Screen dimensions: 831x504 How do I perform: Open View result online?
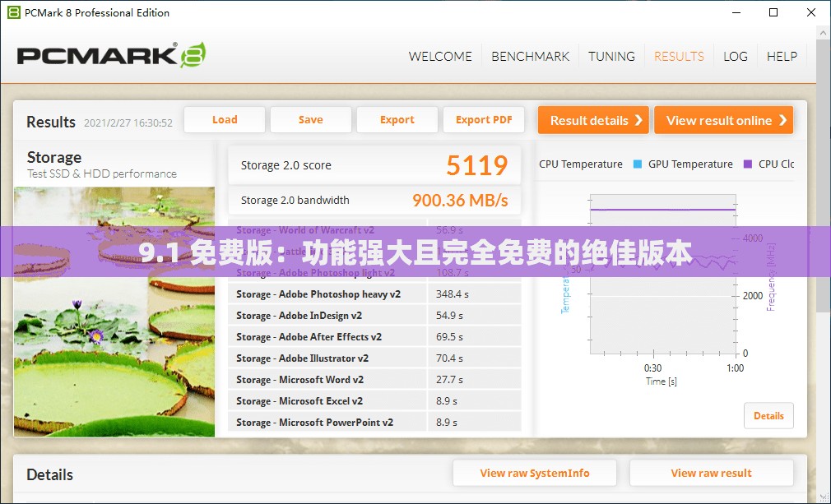pos(723,120)
